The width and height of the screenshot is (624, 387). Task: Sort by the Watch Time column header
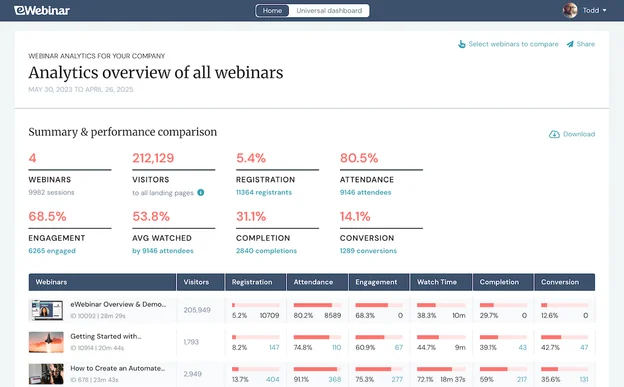pos(441,282)
